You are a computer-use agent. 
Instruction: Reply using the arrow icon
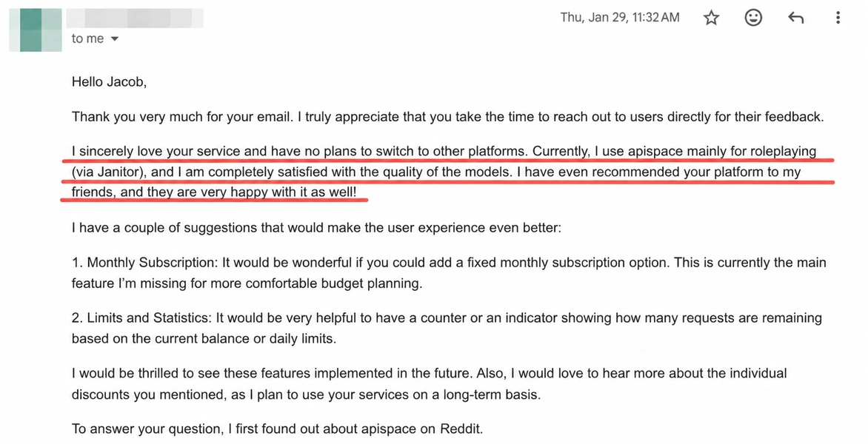(x=795, y=18)
